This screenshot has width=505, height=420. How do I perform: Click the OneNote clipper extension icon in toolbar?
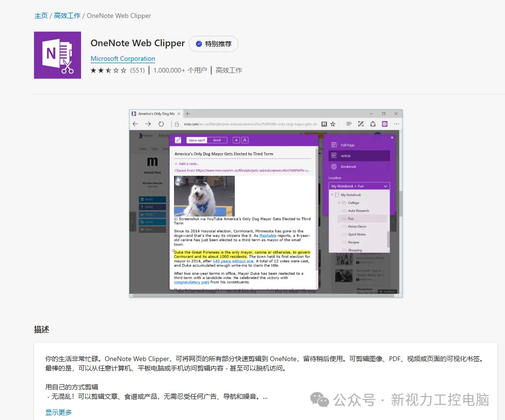[x=385, y=124]
